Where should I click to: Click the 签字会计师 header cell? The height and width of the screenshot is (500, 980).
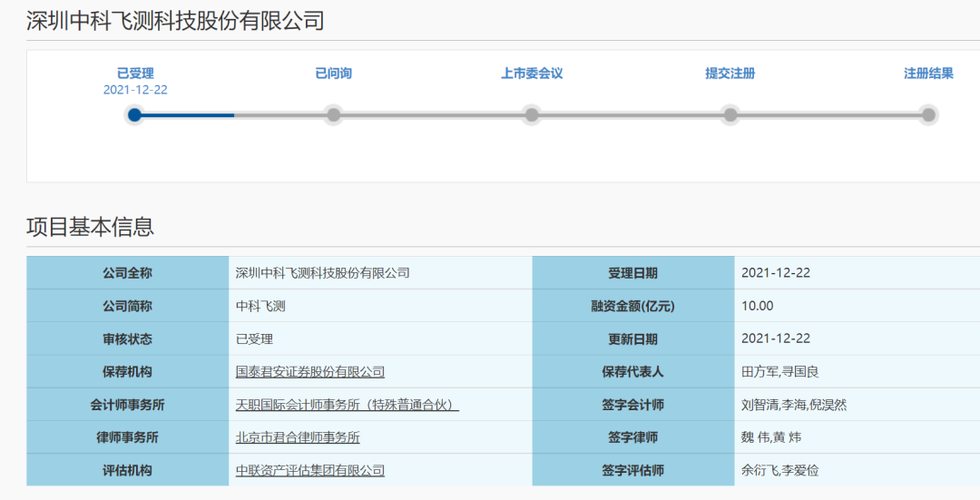pyautogui.click(x=633, y=405)
